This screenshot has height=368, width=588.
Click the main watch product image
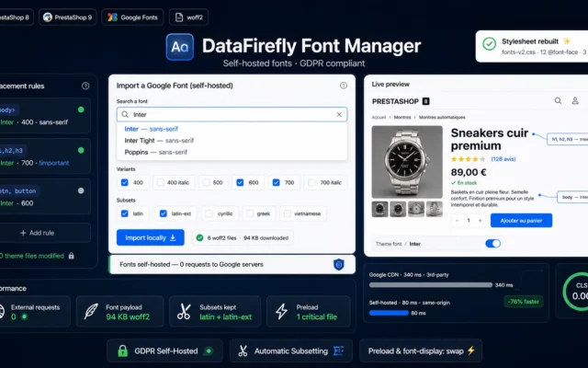pos(407,162)
